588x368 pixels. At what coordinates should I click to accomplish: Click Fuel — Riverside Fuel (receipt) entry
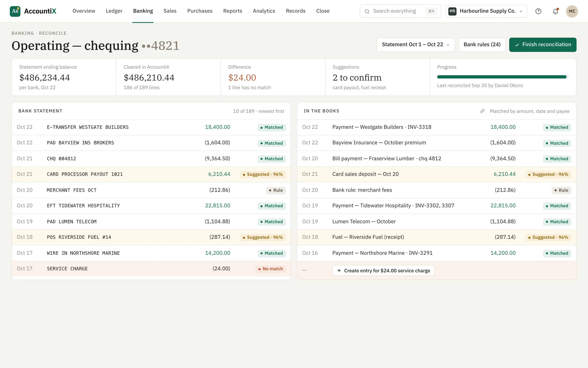click(x=436, y=237)
